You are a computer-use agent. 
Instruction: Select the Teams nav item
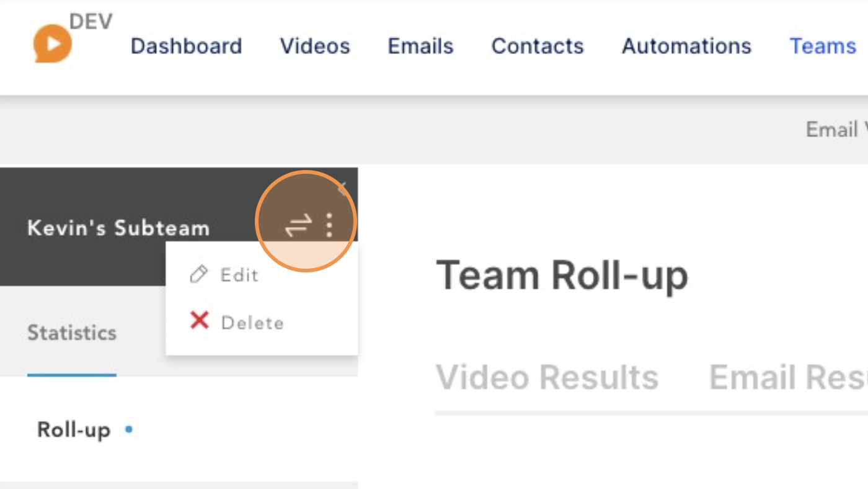pyautogui.click(x=823, y=46)
